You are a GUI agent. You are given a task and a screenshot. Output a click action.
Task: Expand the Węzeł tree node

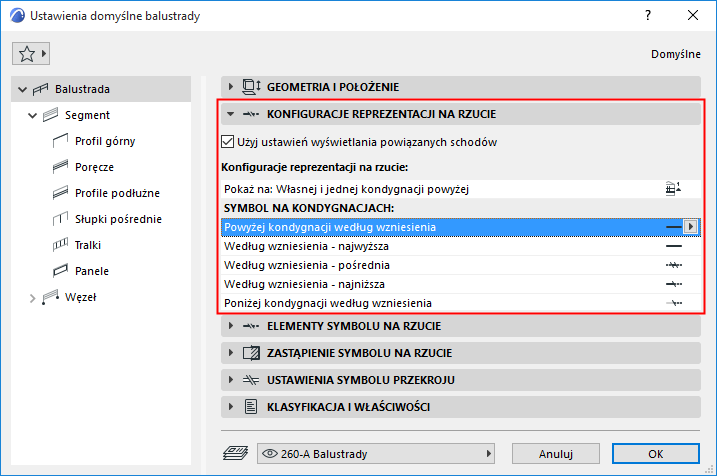(x=32, y=298)
